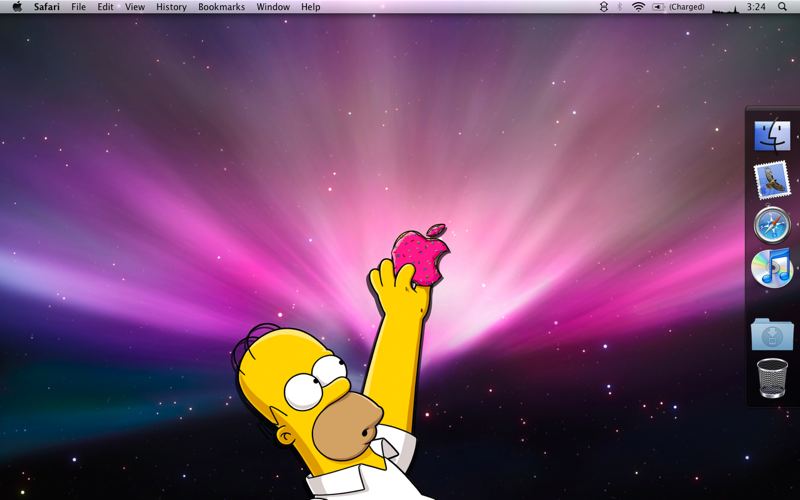The height and width of the screenshot is (500, 800).
Task: Launch the Mail app from the dock
Action: (772, 180)
